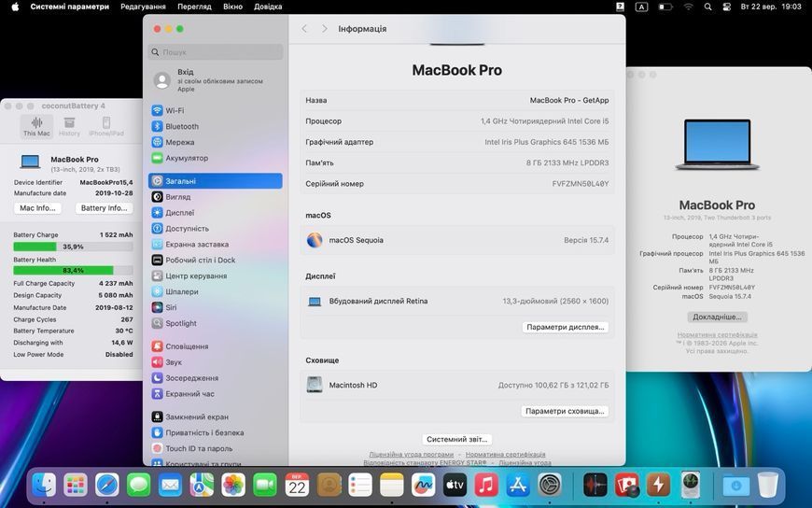Open Control Center from the menu bar
This screenshot has height=508, width=812.
(727, 7)
